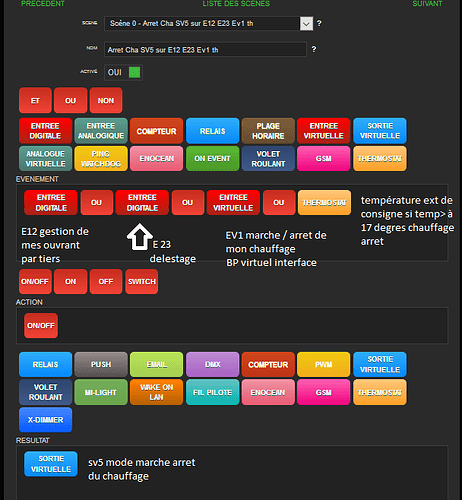Go to PRECEDENT scene

tap(43, 4)
